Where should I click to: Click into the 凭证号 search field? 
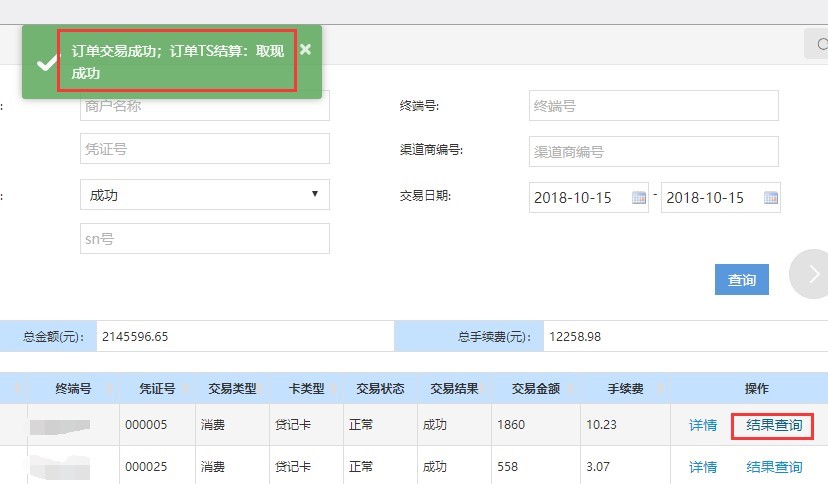coord(205,148)
